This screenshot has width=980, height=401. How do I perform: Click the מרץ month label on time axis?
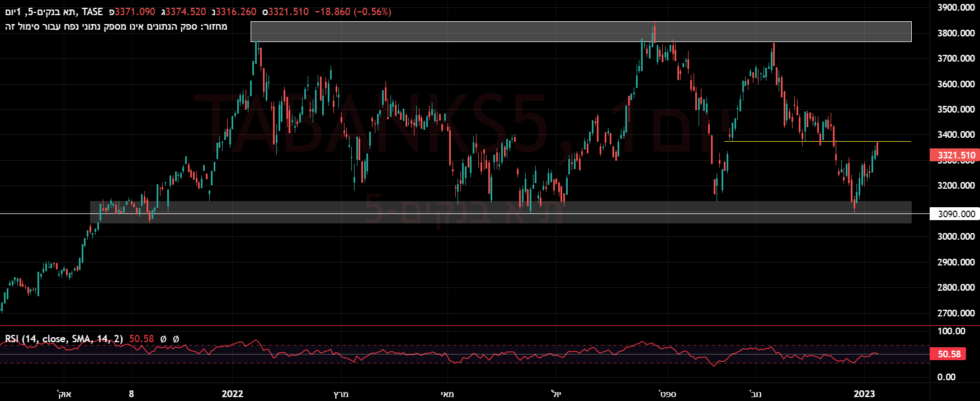point(341,394)
